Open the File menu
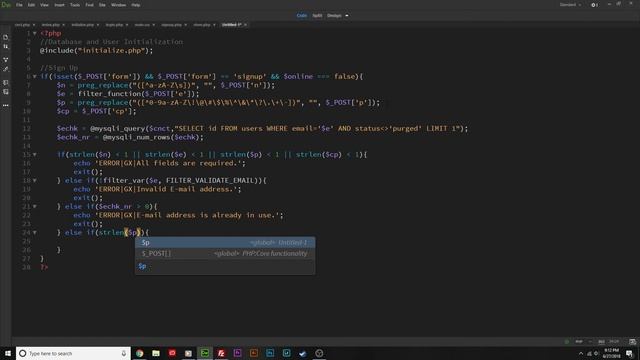Viewport: 640px width, 360px height. point(19,5)
